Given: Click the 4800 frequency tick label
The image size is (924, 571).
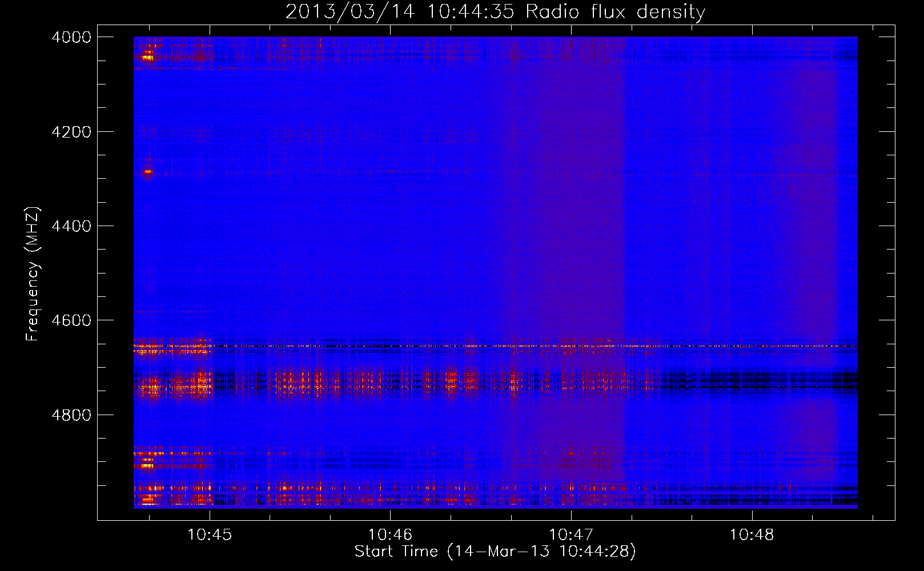Looking at the screenshot, I should pos(71,415).
